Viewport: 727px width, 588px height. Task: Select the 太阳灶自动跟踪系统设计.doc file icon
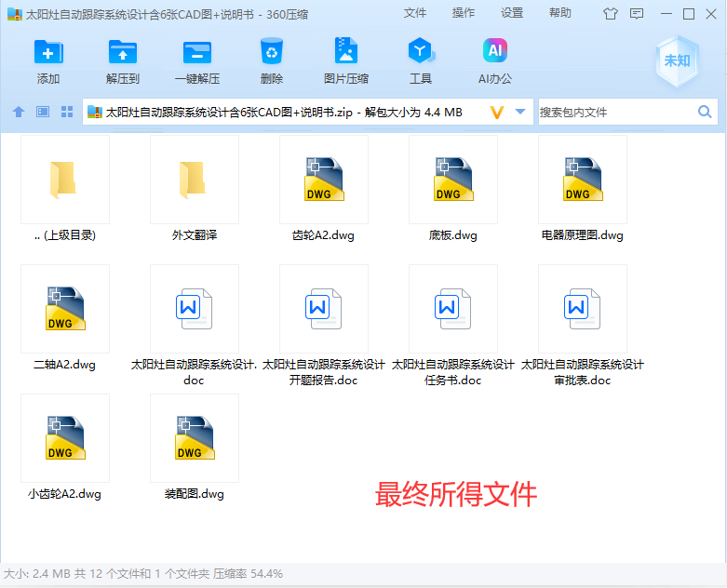coord(195,309)
